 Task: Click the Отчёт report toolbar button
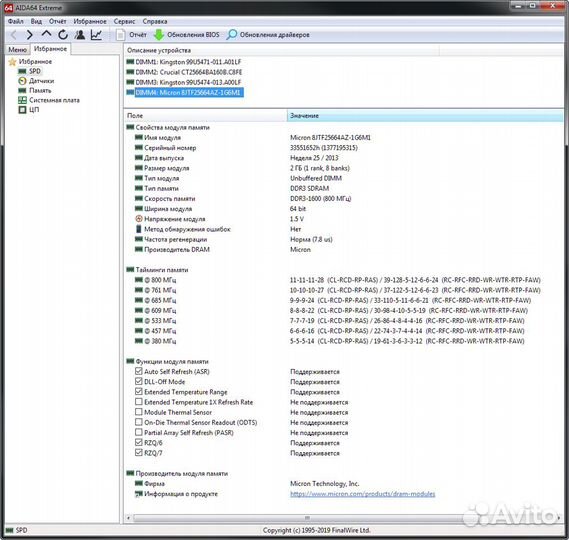[131, 35]
